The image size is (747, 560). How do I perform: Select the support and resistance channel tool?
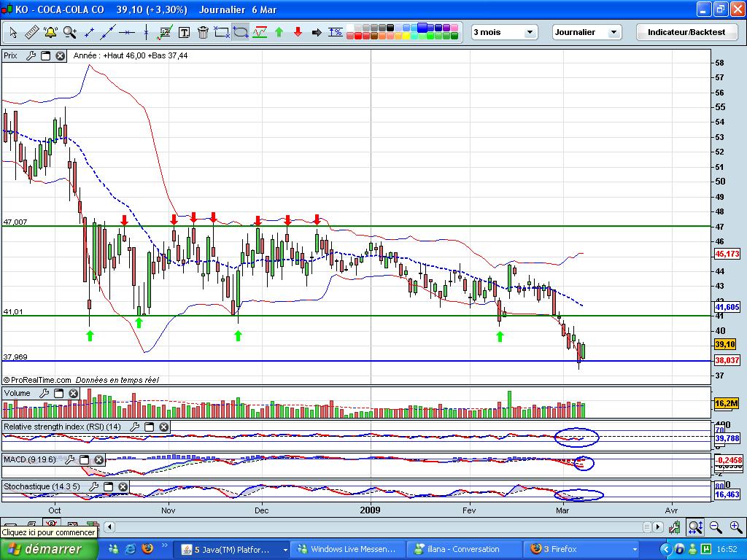[260, 32]
